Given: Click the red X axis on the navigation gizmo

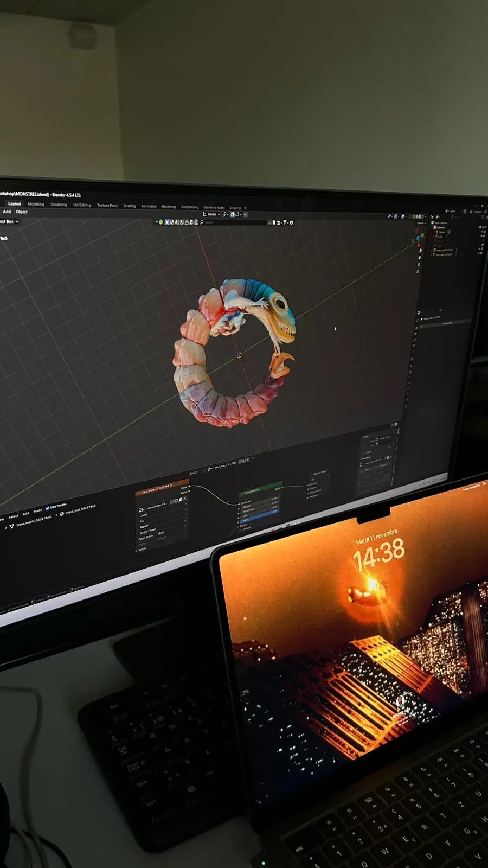Looking at the screenshot, I should (419, 245).
